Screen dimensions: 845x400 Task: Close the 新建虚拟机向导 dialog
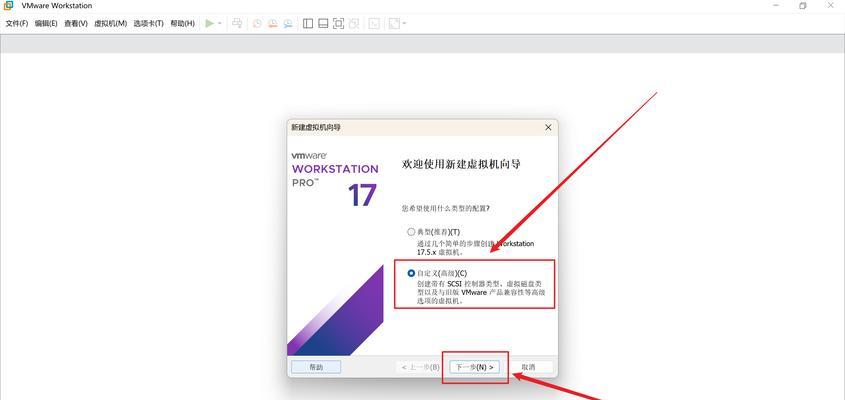pyautogui.click(x=548, y=127)
